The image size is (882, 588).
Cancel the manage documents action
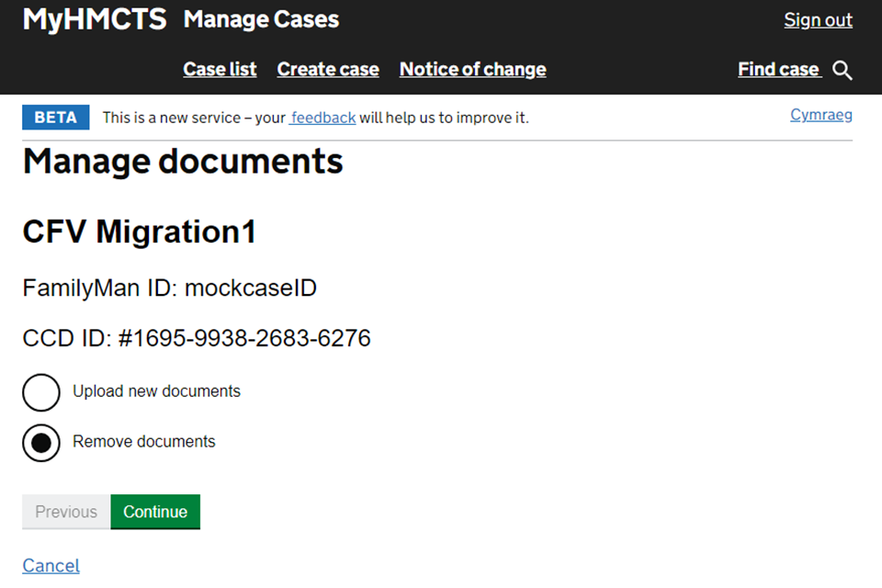pos(51,565)
